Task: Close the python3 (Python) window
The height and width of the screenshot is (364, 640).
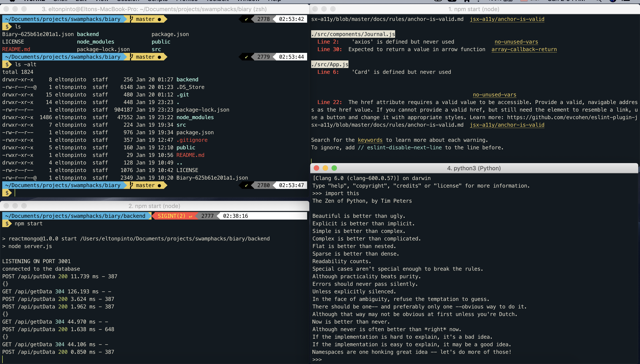Action: [x=316, y=168]
